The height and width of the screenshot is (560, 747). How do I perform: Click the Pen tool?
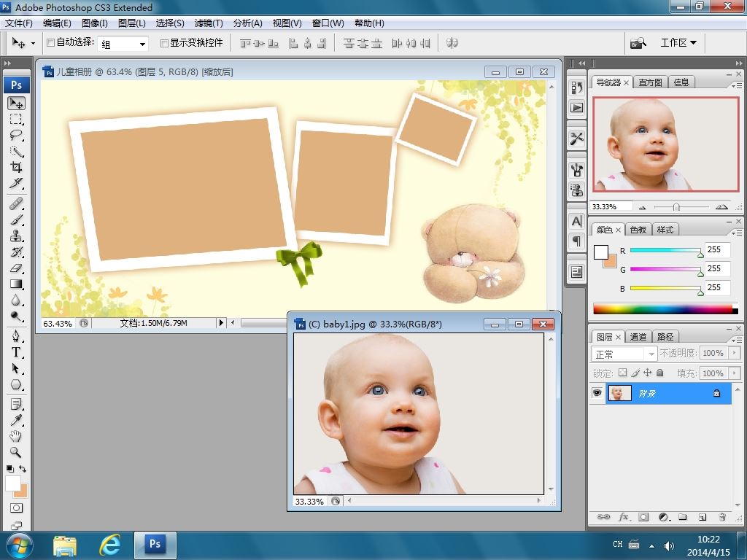(x=16, y=336)
